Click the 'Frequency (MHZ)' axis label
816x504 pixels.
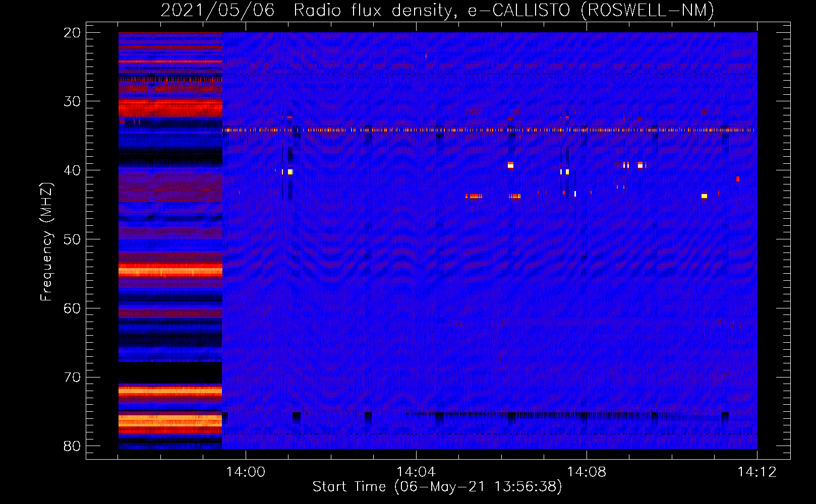pyautogui.click(x=46, y=241)
